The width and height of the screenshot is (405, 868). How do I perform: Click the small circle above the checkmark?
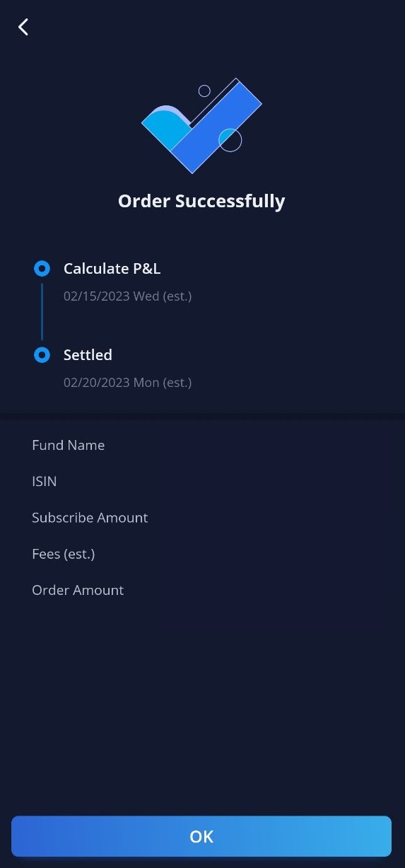point(204,91)
